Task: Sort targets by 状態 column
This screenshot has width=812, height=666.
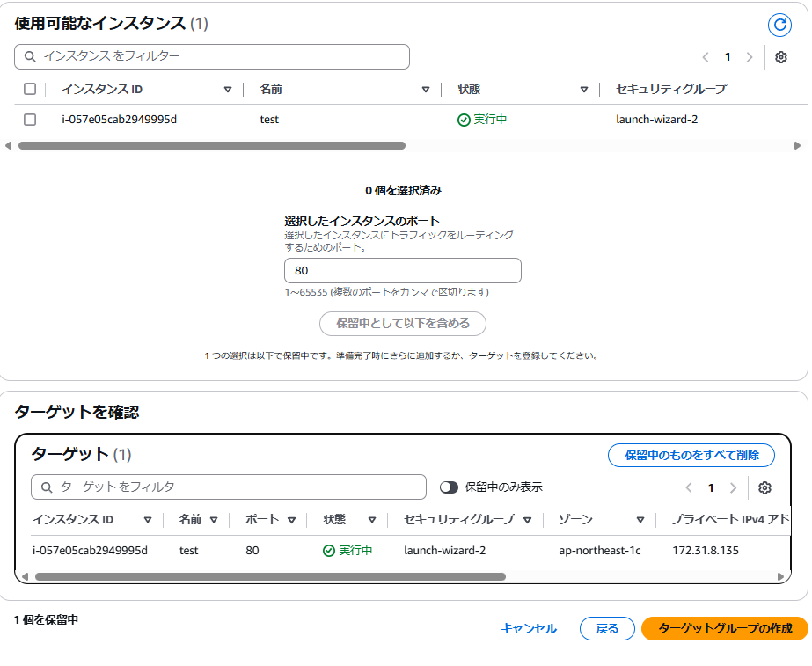Action: [372, 520]
